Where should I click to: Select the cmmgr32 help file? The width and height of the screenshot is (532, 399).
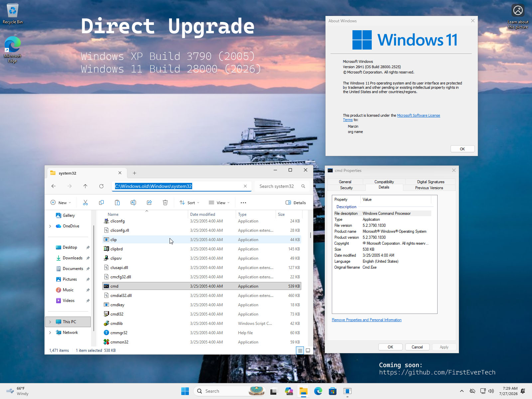[x=202, y=332]
